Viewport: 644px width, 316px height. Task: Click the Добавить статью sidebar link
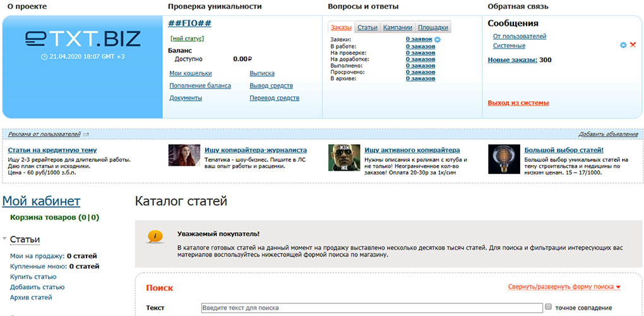(x=37, y=287)
